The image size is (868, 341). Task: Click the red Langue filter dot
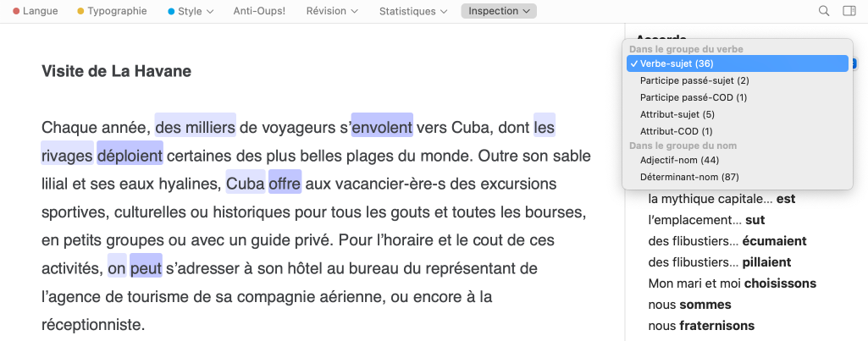(17, 12)
